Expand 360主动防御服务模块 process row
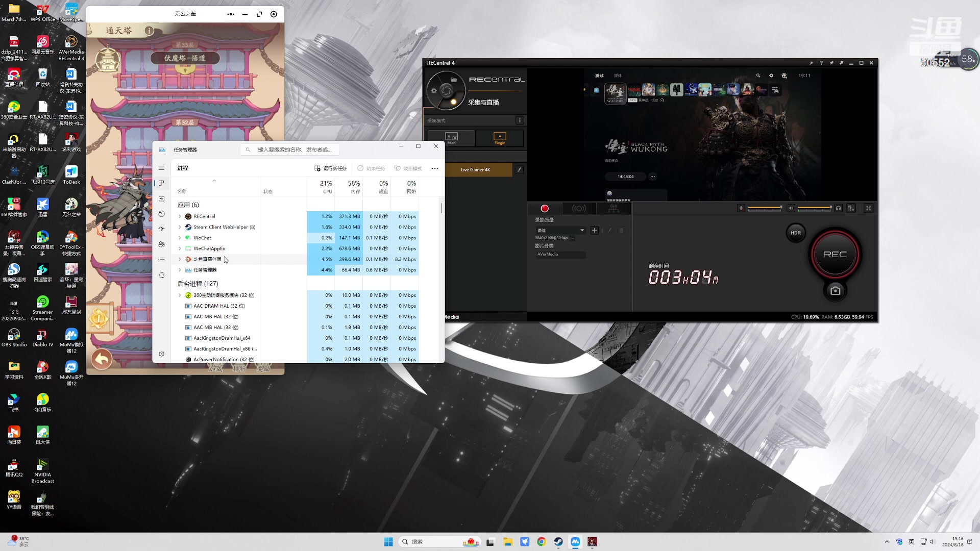980x551 pixels. tap(180, 295)
